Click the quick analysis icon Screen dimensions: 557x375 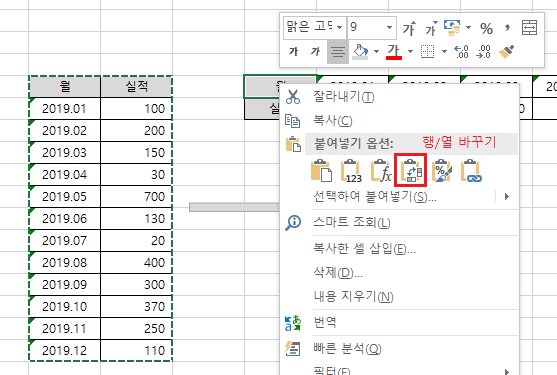click(293, 349)
